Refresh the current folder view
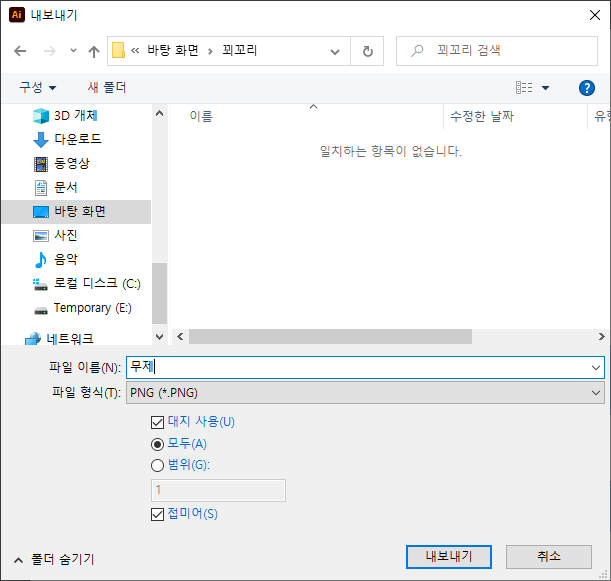611x581 pixels. pos(367,51)
